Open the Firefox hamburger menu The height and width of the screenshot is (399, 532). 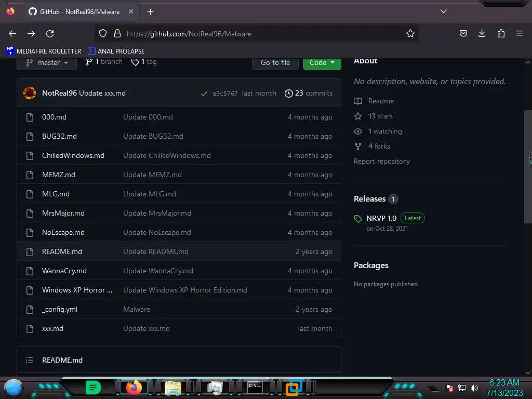click(x=520, y=33)
